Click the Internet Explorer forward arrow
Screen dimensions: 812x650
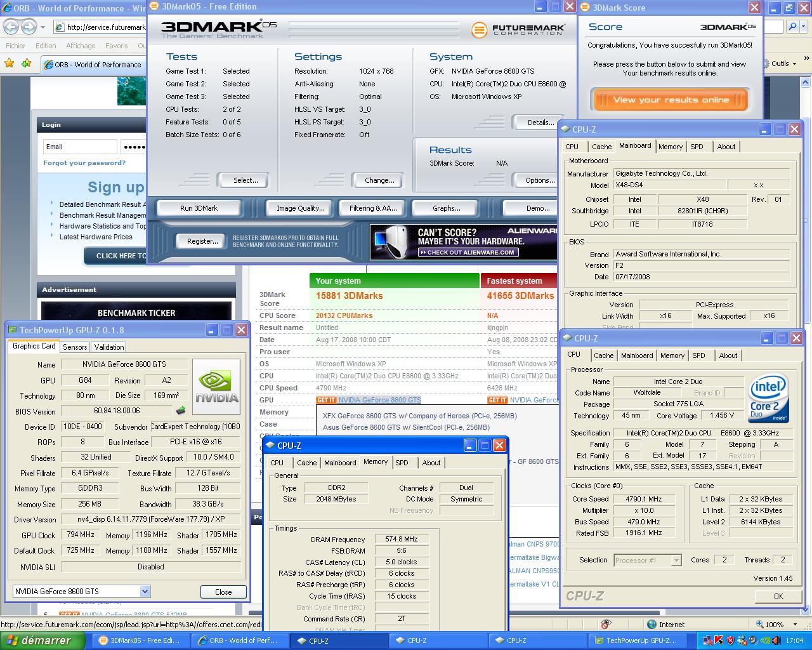coord(29,27)
